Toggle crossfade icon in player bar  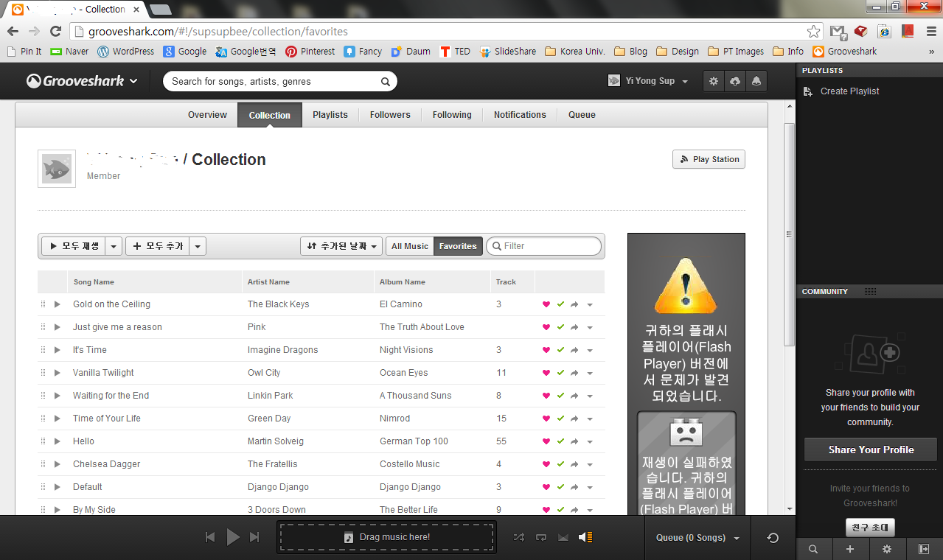[x=563, y=538]
